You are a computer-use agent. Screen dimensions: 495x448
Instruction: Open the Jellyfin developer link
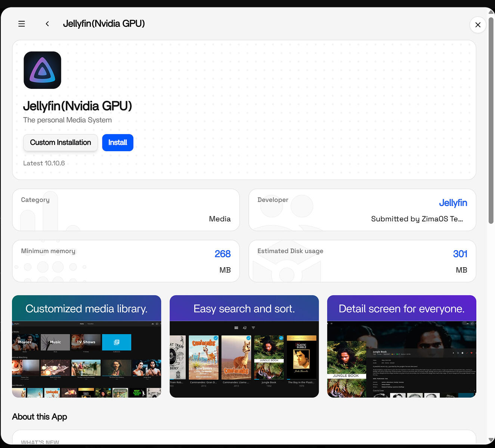click(x=453, y=203)
